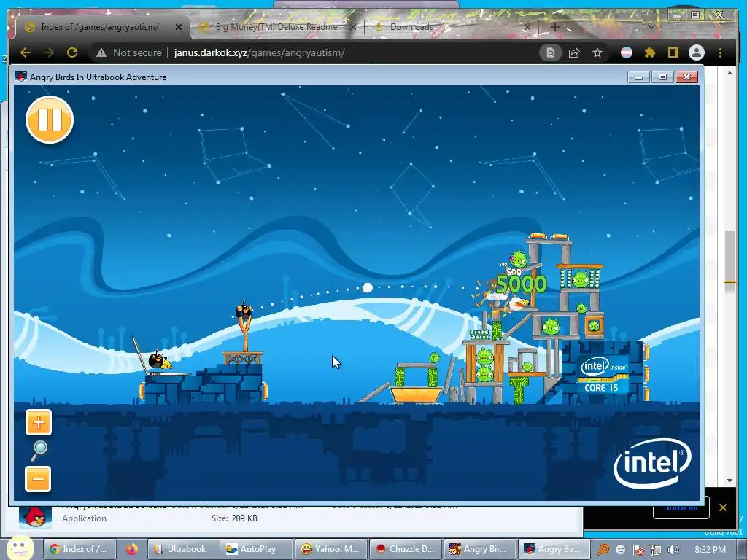747x560 pixels.
Task: Click the Not secure warning indicator
Action: (129, 52)
